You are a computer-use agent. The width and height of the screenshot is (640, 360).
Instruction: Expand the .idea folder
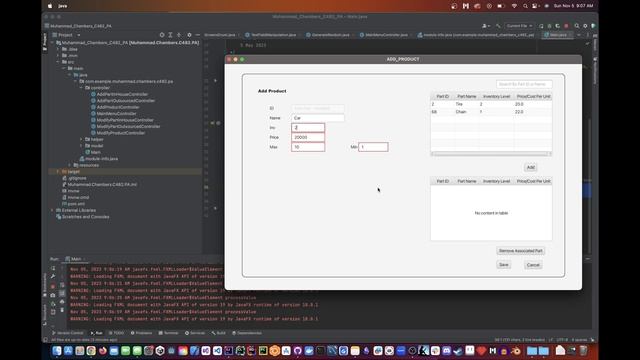tap(58, 49)
